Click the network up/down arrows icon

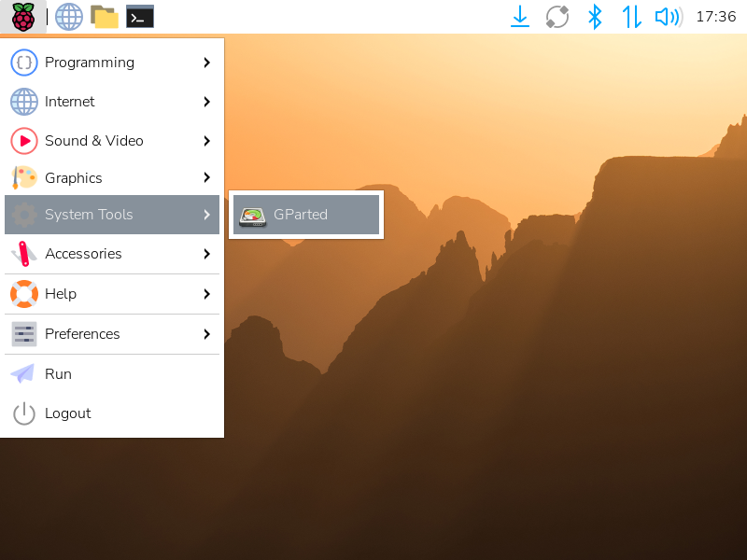[631, 17]
